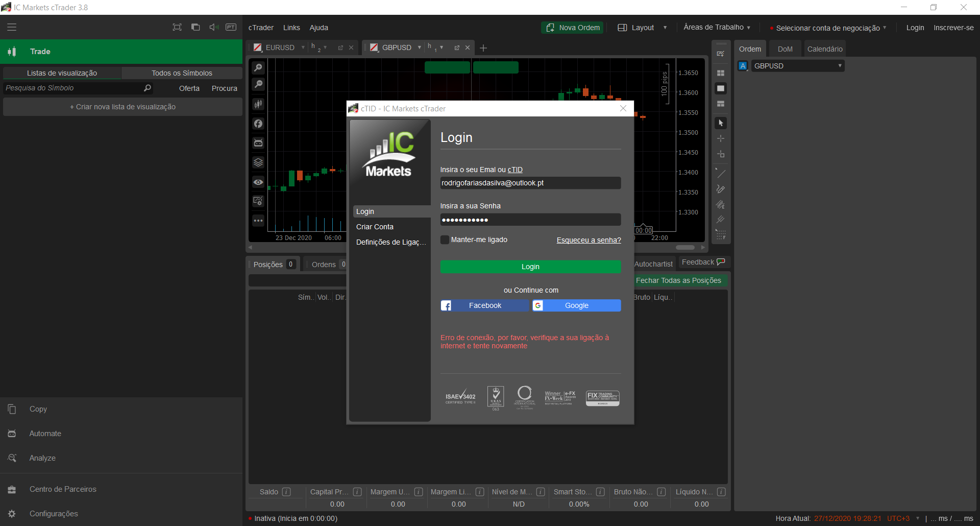Image resolution: width=980 pixels, height=526 pixels.
Task: Click the Saldo info icon
Action: coord(286,492)
